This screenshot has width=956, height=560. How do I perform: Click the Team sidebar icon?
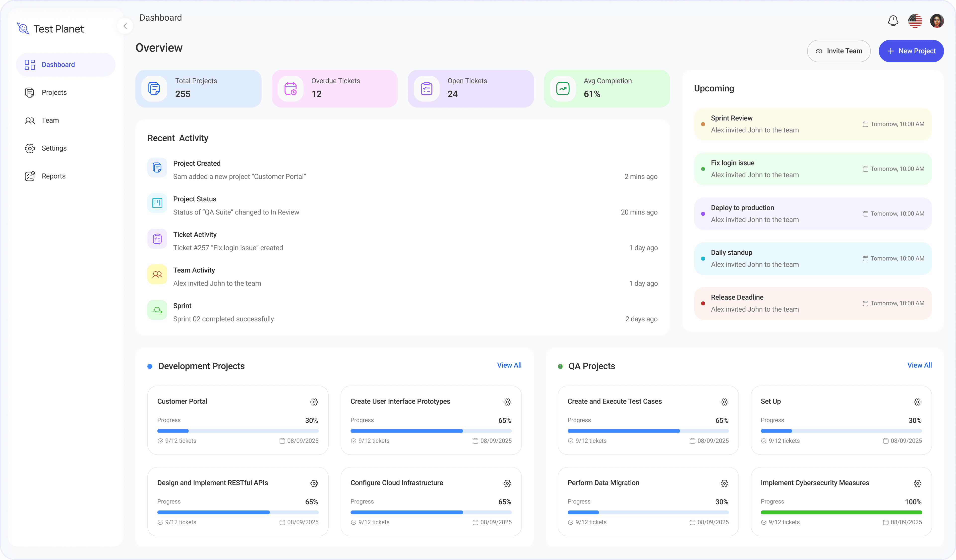(30, 120)
